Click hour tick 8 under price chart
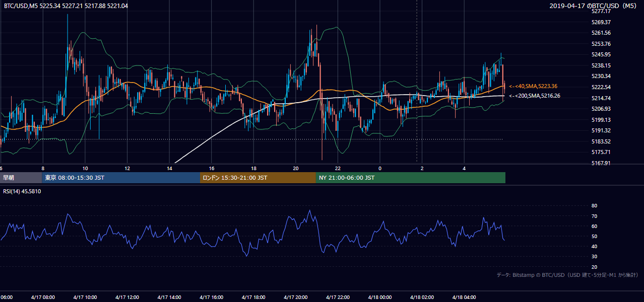 (43, 168)
